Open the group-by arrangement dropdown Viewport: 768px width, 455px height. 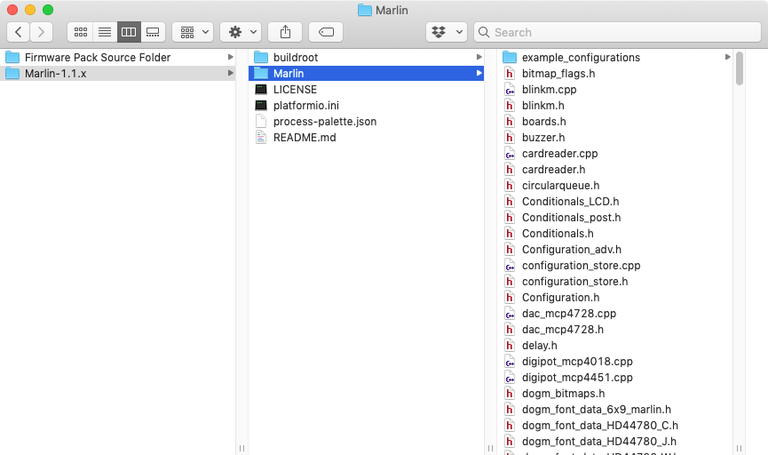192,32
